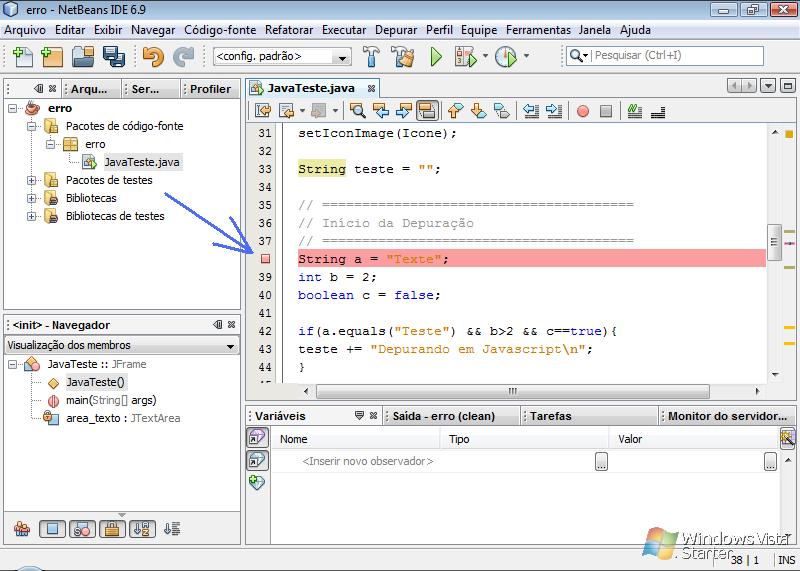Open the Ferramentas menu
Image resolution: width=800 pixels, height=571 pixels.
tap(538, 30)
